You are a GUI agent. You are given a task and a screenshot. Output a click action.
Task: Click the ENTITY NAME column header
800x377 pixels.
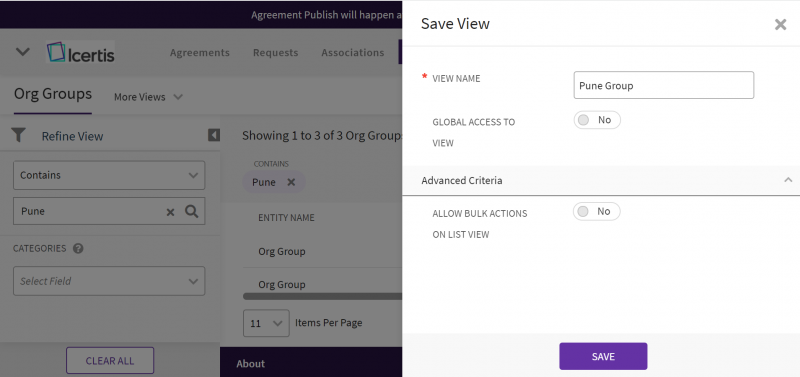(x=286, y=218)
